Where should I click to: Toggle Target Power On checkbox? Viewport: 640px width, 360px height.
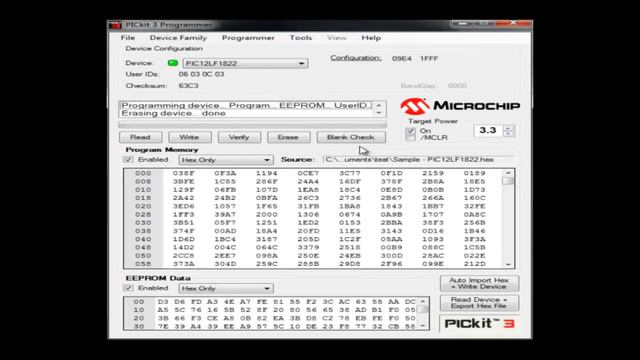(411, 131)
